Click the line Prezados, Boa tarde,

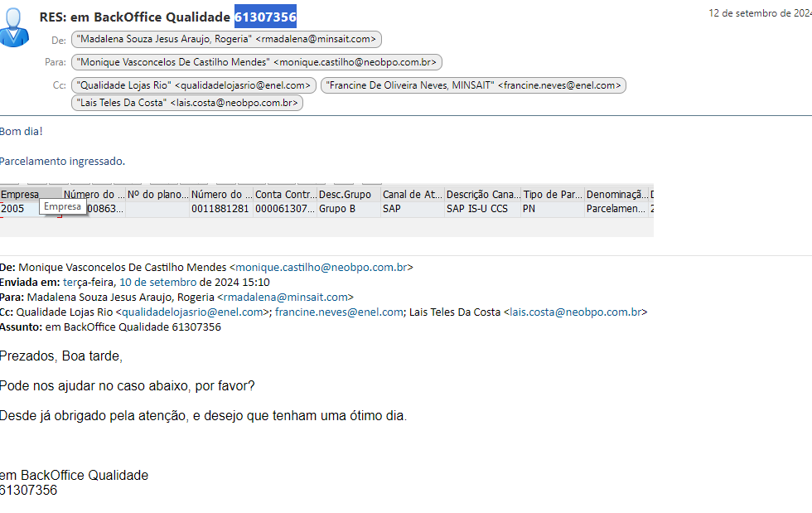(x=61, y=356)
